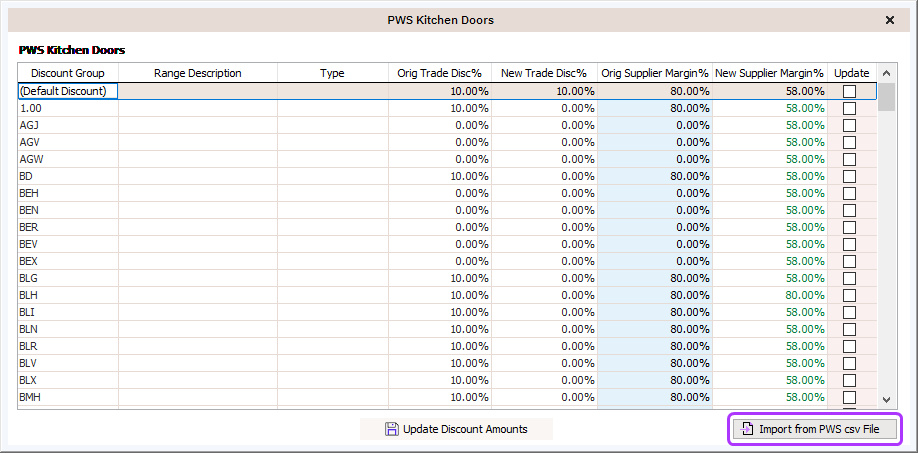Screen dimensions: 918x453
Task: Click the Range Description column header
Action: pos(198,73)
